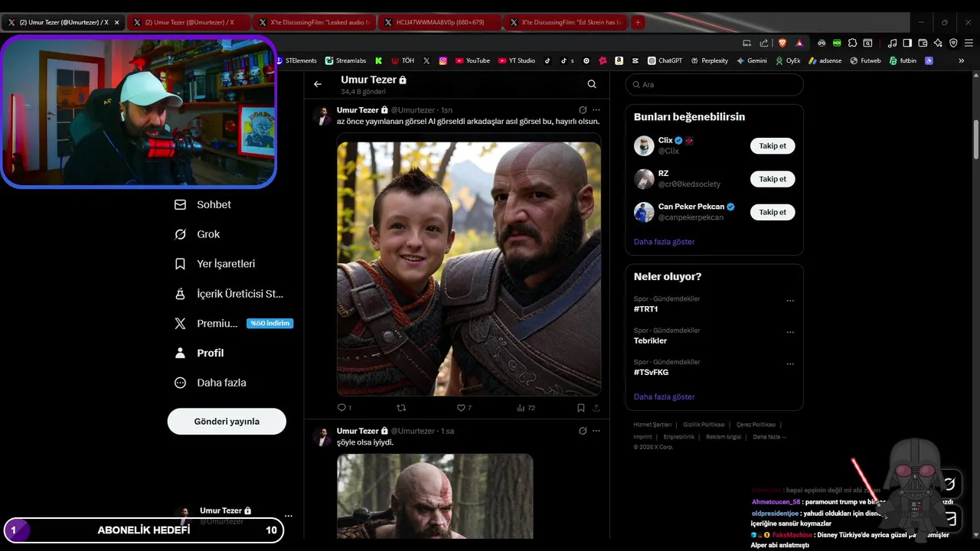Open futbin bookmark
Viewport: 980px width, 551px height.
(x=903, y=60)
